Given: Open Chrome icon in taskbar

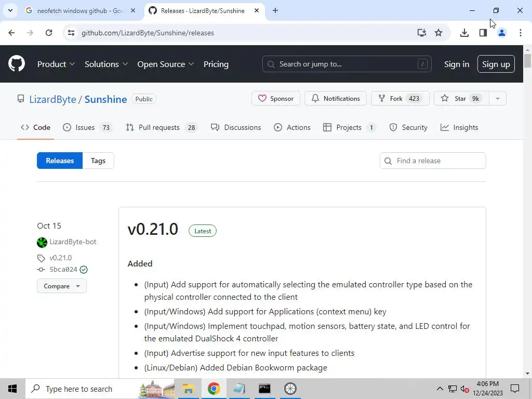Looking at the screenshot, I should pyautogui.click(x=214, y=389).
